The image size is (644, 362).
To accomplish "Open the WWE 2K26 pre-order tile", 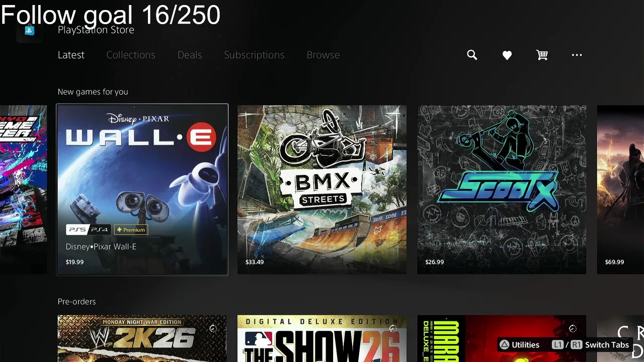I will click(142, 338).
